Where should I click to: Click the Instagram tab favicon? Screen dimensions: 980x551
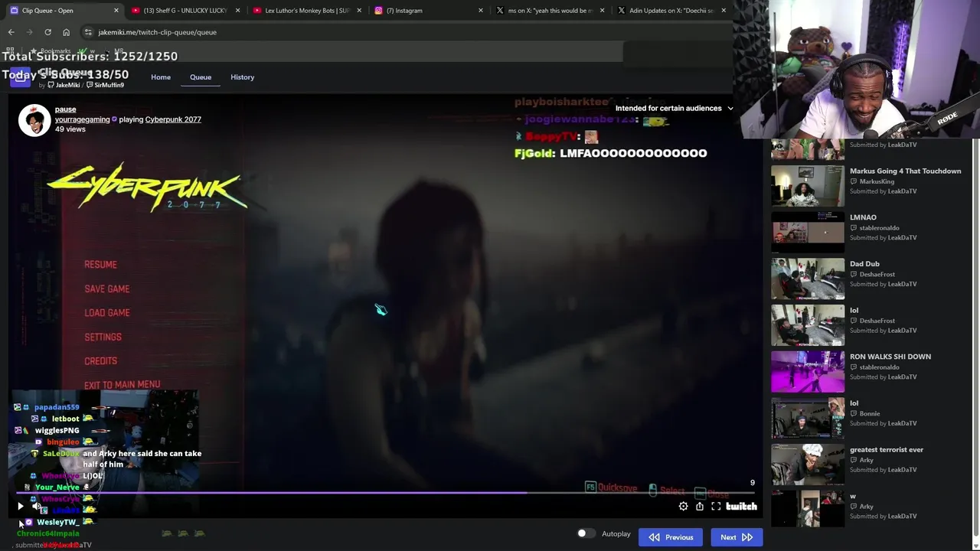coord(378,11)
